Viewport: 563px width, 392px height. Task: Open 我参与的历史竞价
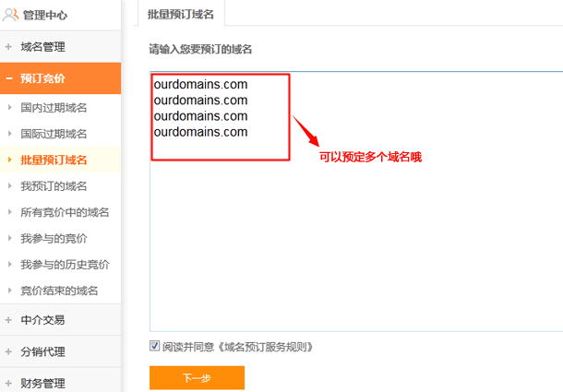coord(65,265)
